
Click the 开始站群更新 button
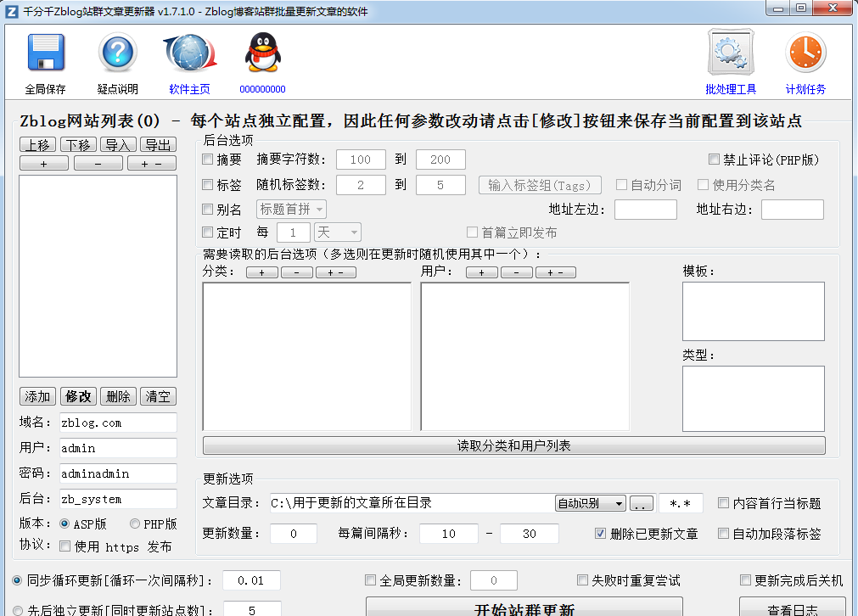524,608
